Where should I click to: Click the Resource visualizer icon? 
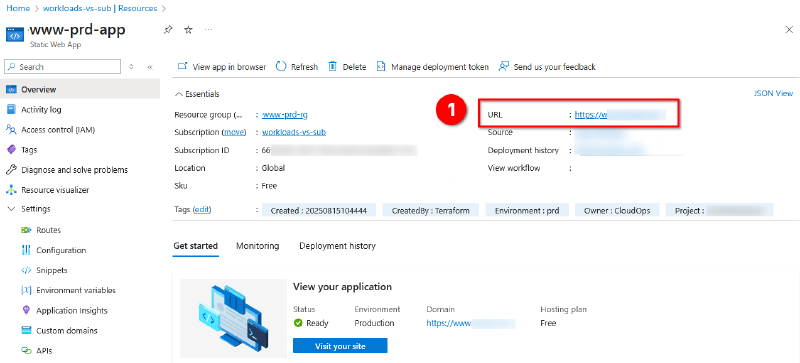pyautogui.click(x=11, y=190)
